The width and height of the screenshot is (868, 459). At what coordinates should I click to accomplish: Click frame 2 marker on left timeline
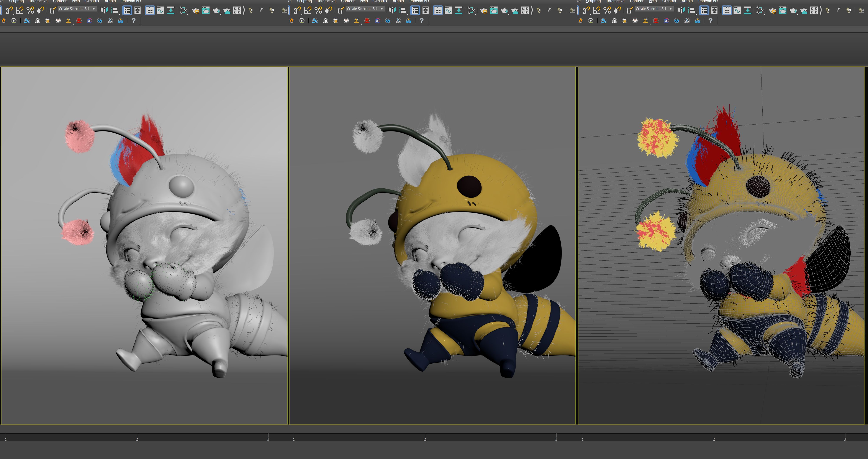137,438
